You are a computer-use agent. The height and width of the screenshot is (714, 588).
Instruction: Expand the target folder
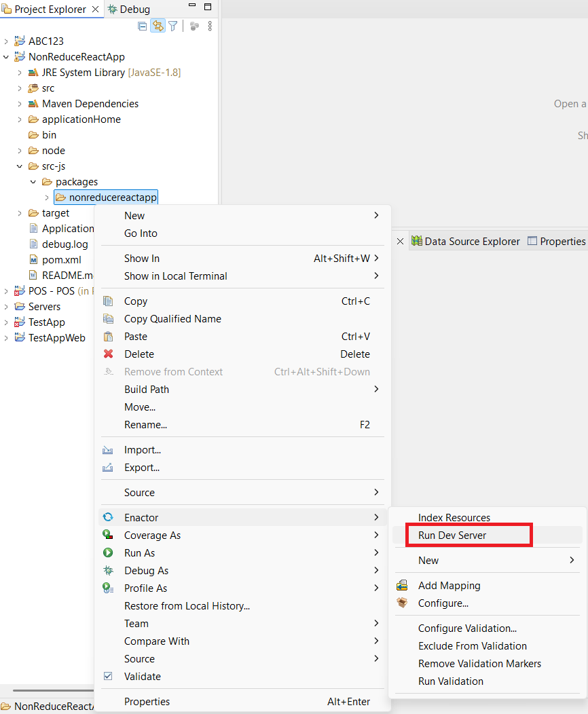click(20, 213)
